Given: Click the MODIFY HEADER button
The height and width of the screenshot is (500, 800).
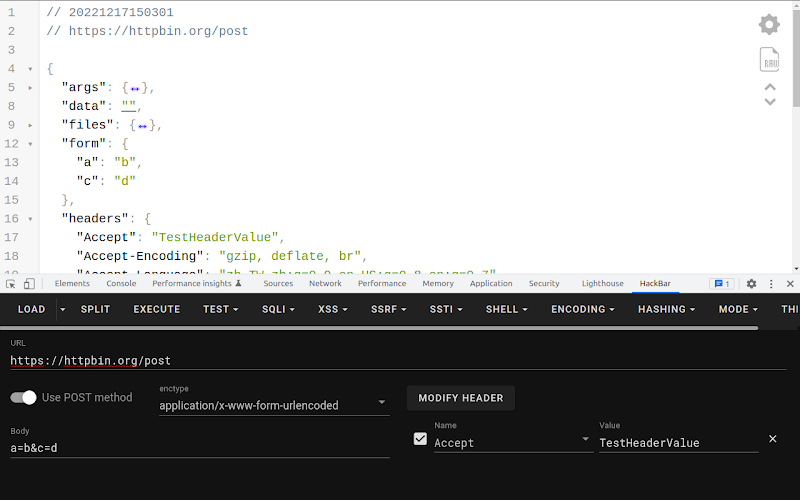Looking at the screenshot, I should (x=460, y=398).
